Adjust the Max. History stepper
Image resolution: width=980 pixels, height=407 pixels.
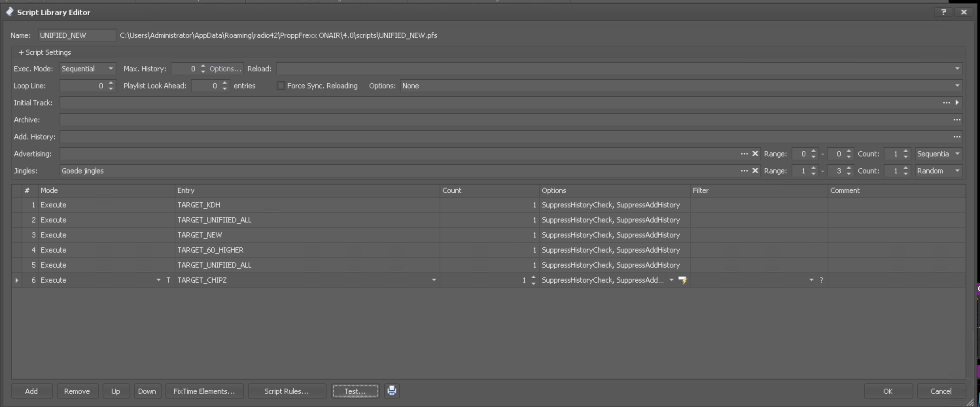pos(203,69)
